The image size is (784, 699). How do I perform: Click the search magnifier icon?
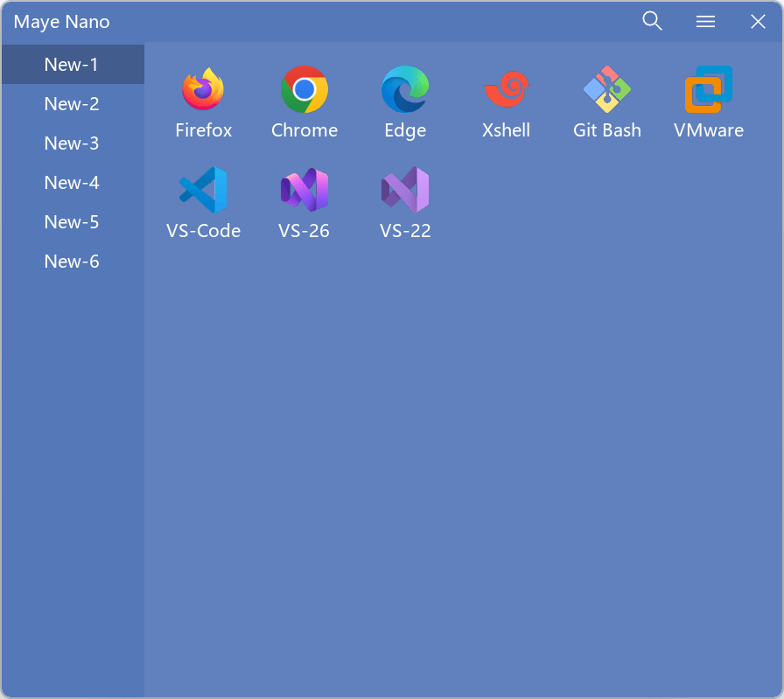tap(652, 21)
